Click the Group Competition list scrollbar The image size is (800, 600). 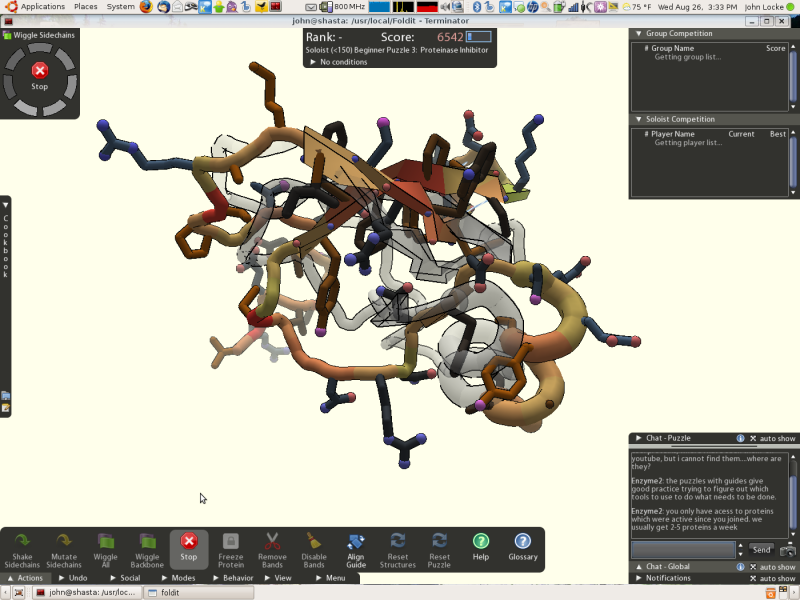point(793,77)
